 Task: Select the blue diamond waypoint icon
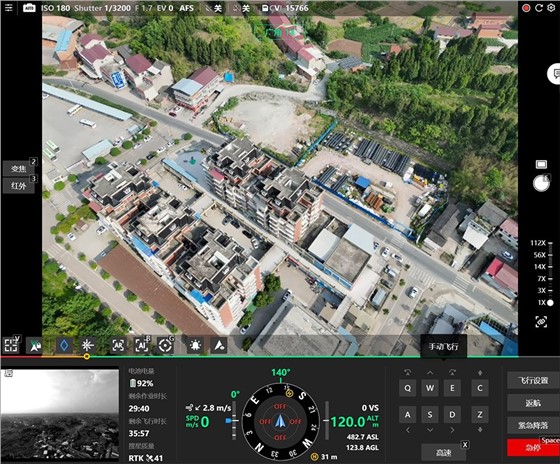(x=64, y=345)
